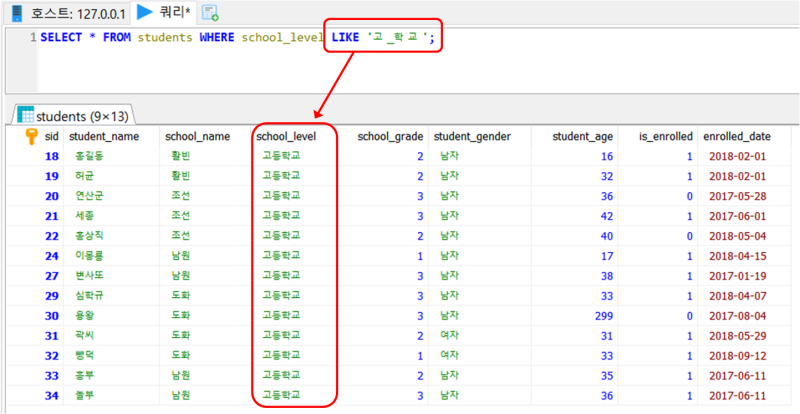Click student_age column header

coord(583,137)
